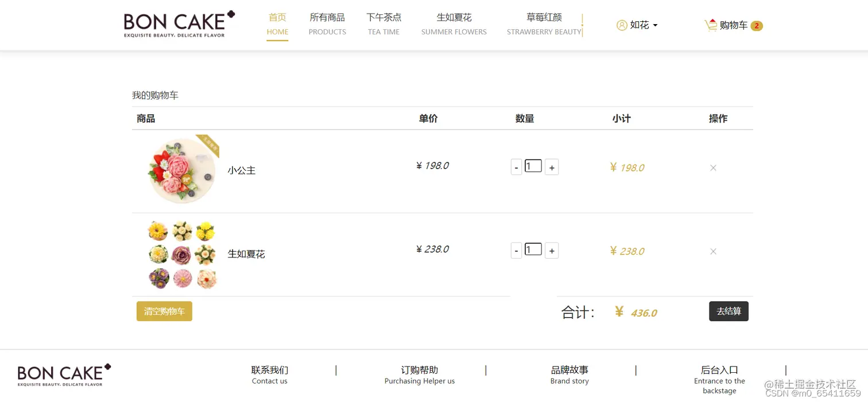
Task: Click the quantity input field for 小公主
Action: pos(533,166)
